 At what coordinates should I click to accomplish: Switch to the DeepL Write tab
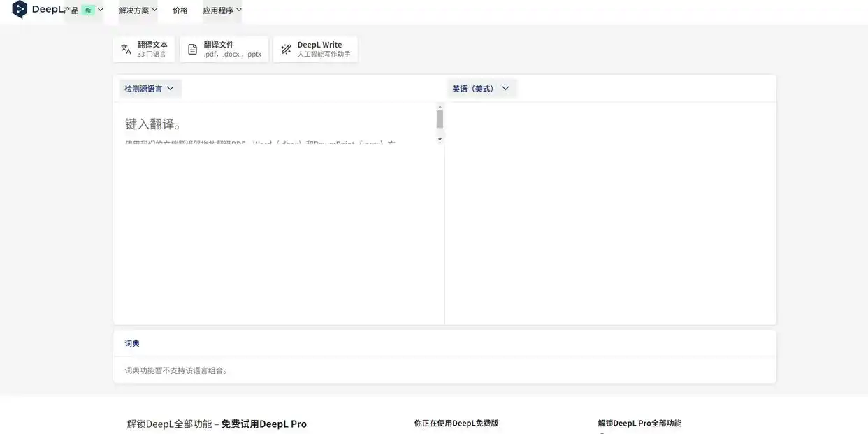pyautogui.click(x=315, y=48)
